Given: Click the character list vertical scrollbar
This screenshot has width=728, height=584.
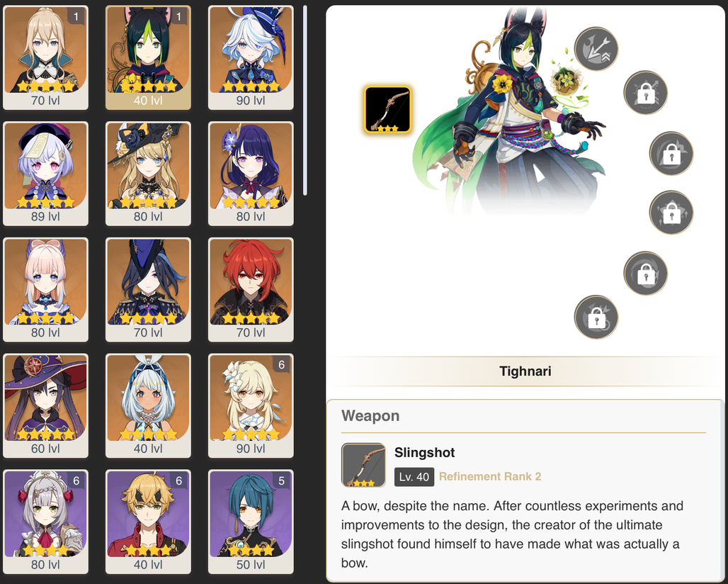Looking at the screenshot, I should point(305,101).
